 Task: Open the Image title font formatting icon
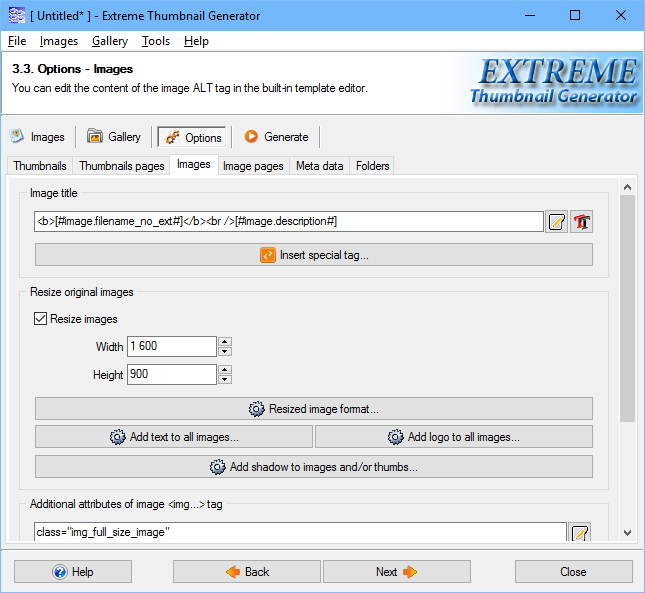(582, 222)
